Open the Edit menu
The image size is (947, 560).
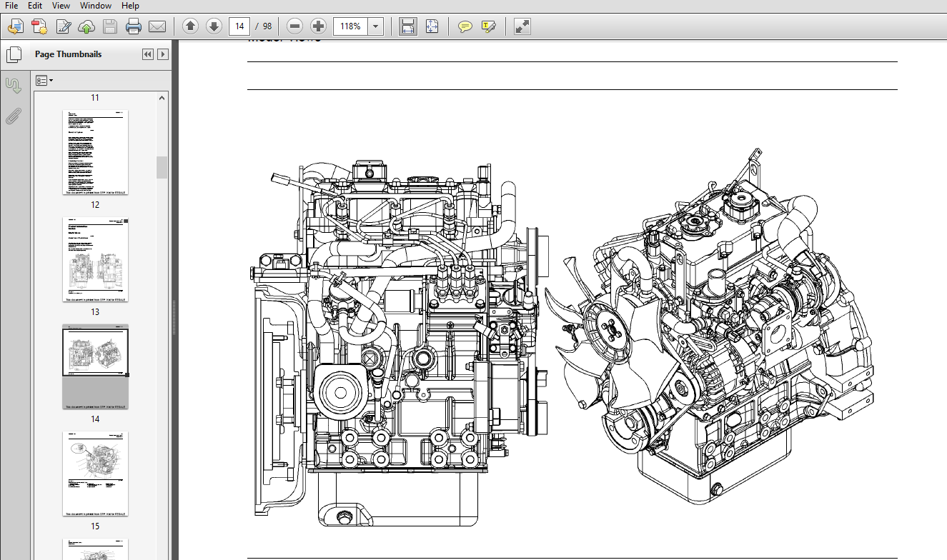pyautogui.click(x=35, y=6)
